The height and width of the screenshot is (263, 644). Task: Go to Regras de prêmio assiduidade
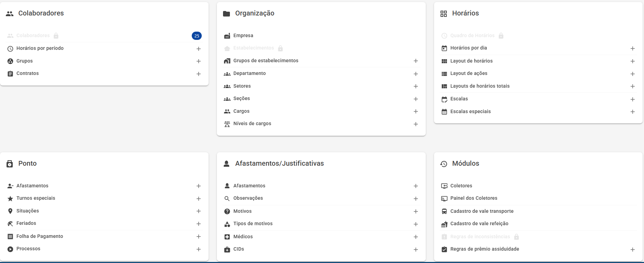[485, 249]
